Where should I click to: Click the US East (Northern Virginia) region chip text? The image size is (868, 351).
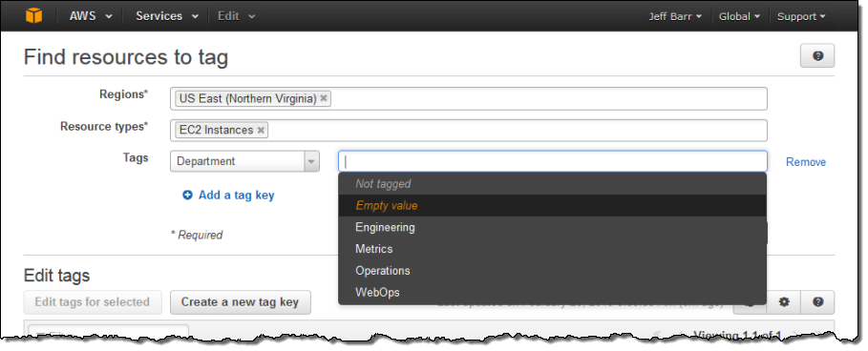point(247,98)
